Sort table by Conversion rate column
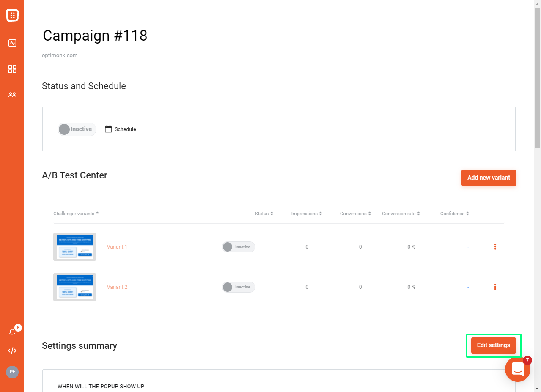This screenshot has width=541, height=392. tap(401, 214)
